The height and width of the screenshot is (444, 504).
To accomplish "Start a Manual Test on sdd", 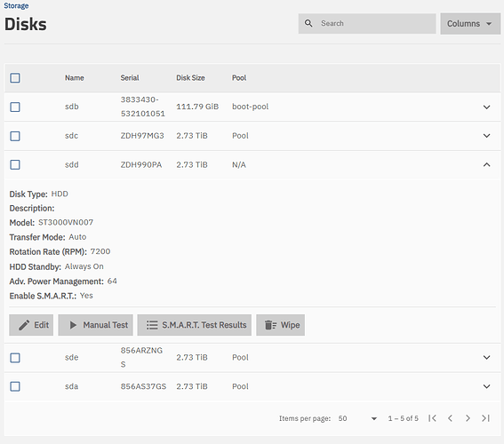I will (95, 325).
